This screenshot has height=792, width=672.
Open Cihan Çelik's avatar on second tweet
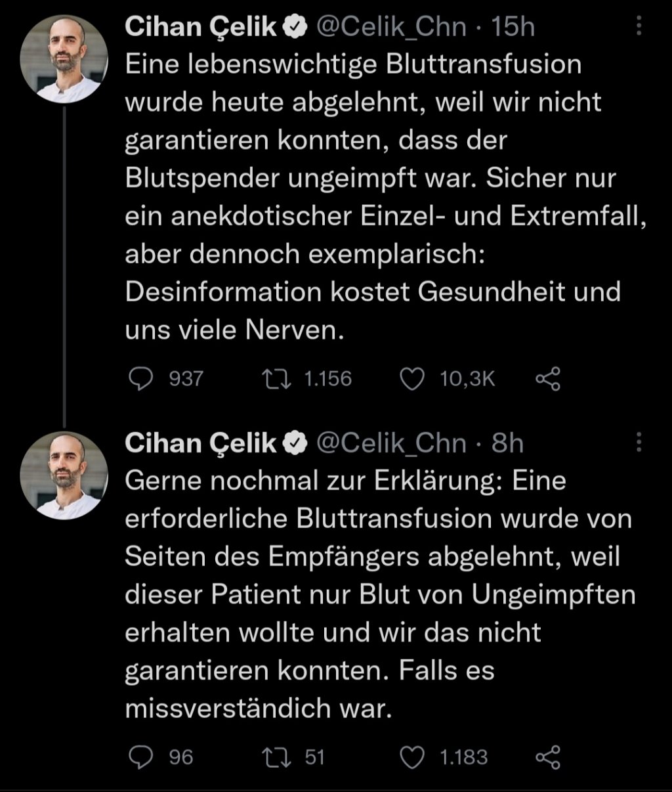click(x=64, y=476)
